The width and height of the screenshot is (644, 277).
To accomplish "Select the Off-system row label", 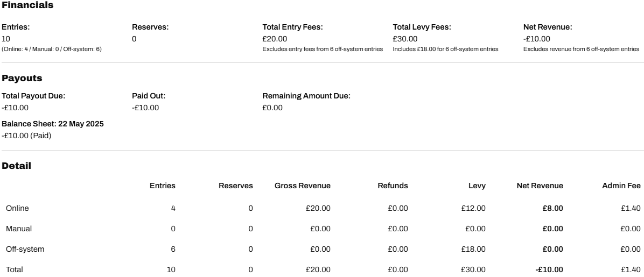I will coord(25,249).
